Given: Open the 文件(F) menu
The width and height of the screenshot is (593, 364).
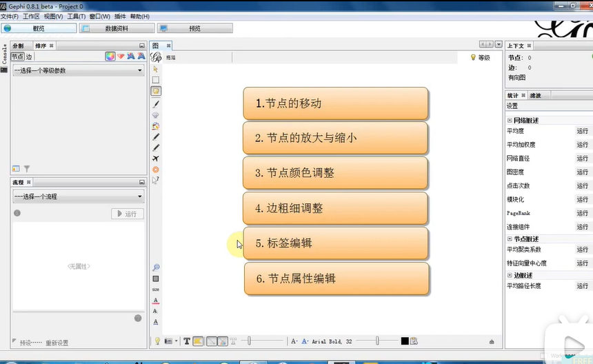Looking at the screenshot, I should click(x=10, y=17).
